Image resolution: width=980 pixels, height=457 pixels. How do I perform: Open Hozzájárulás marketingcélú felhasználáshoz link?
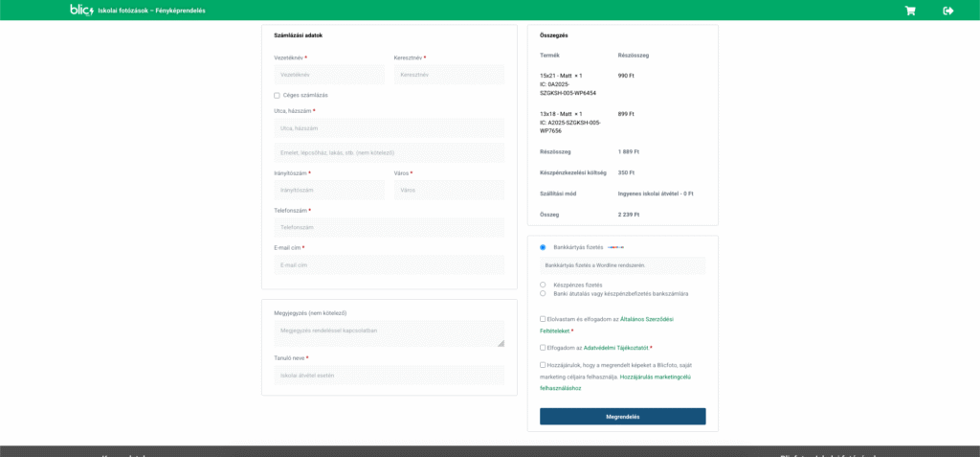[655, 377]
